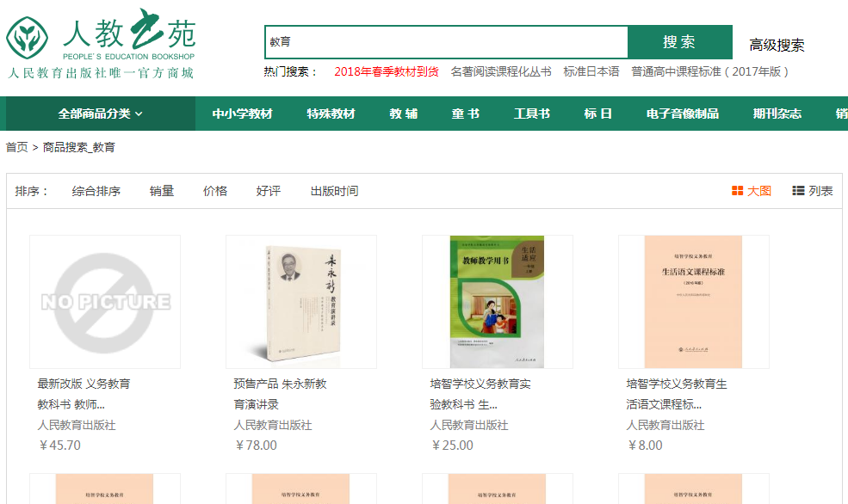Viewport: 848px width, 504px height.
Task: Open the 中小学教材 menu
Action: 242,114
